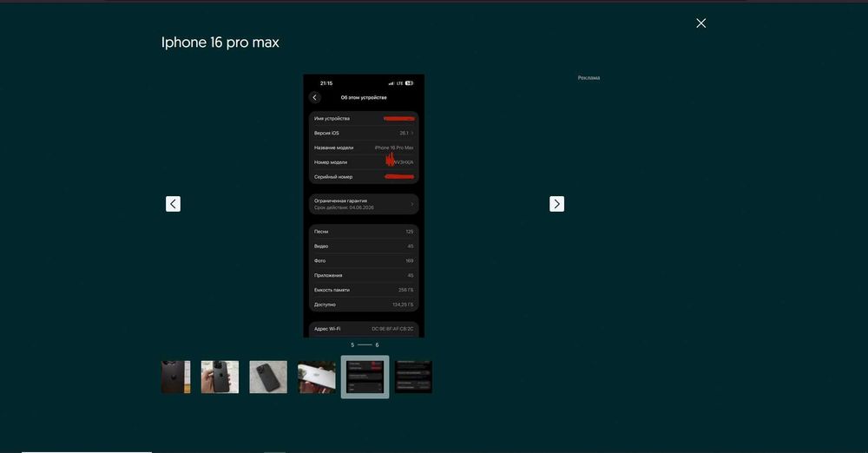Go to the previous photo
868x453 pixels.
click(x=173, y=204)
